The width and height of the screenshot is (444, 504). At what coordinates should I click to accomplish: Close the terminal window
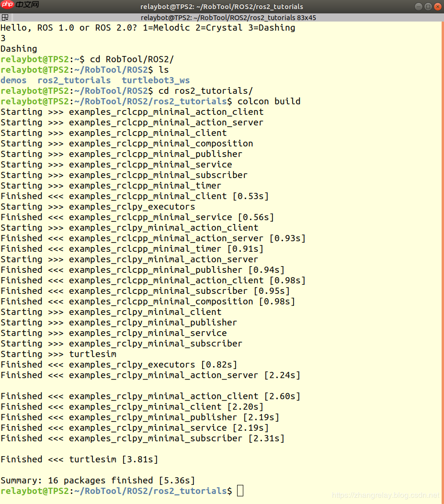click(x=438, y=6)
